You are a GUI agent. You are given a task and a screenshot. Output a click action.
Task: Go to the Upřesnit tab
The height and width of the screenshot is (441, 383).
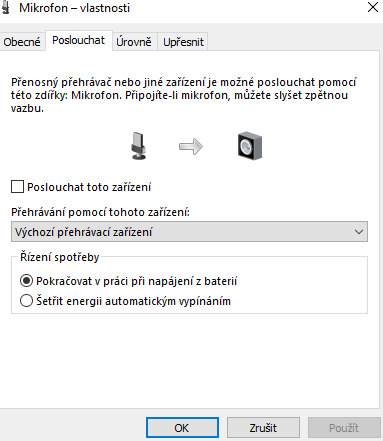[183, 42]
